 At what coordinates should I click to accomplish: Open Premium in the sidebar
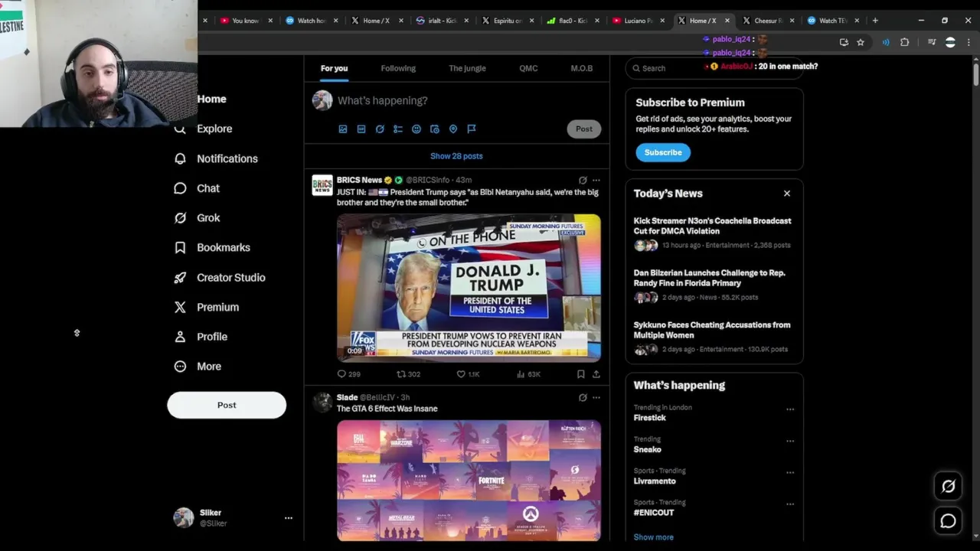pos(207,307)
